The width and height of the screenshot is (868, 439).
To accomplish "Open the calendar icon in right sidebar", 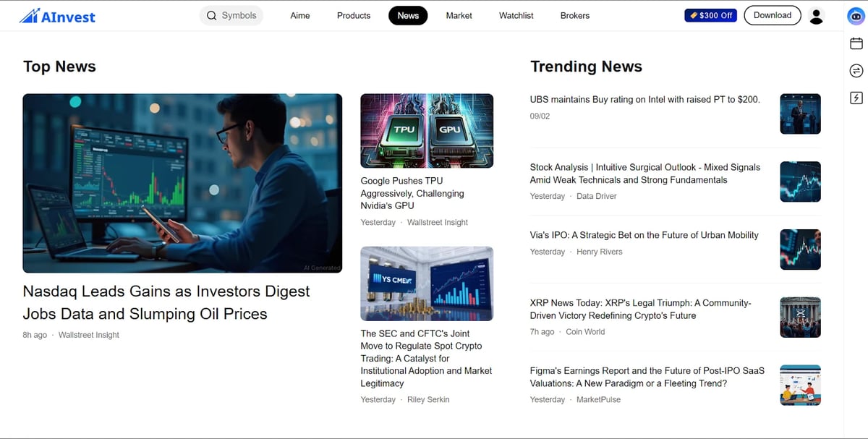I will point(856,44).
